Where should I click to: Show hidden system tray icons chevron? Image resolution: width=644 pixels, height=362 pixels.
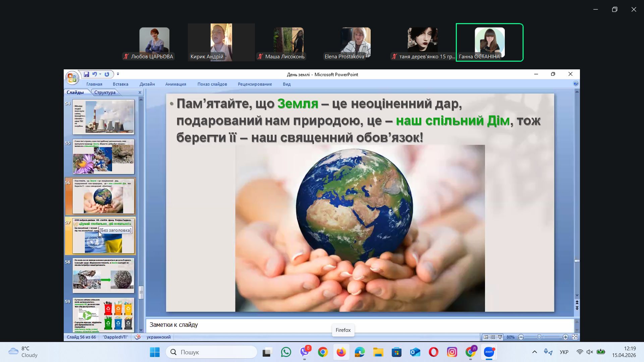coord(534,352)
